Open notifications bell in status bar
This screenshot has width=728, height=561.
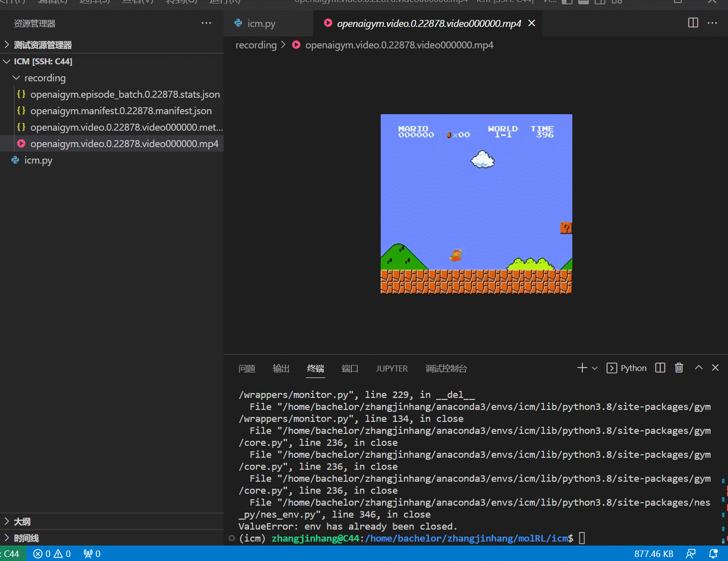(x=714, y=554)
